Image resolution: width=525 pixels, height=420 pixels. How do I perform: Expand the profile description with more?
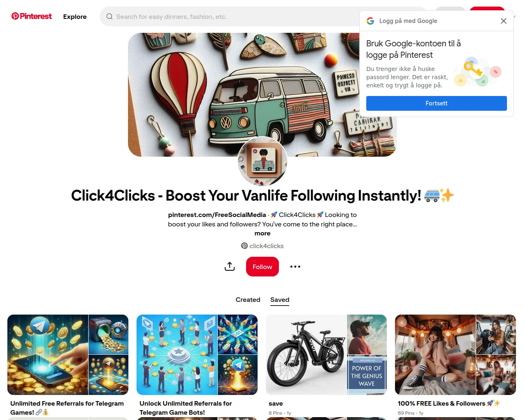click(x=262, y=233)
